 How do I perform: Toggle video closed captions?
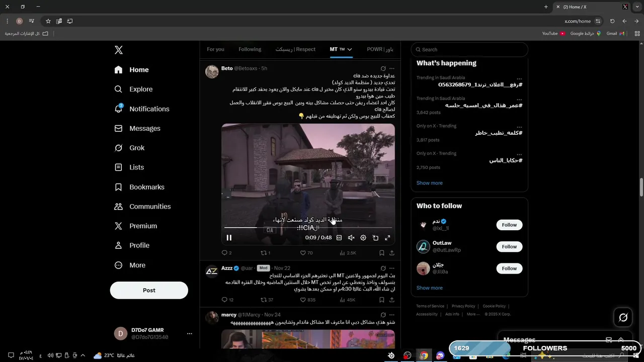[x=339, y=238]
